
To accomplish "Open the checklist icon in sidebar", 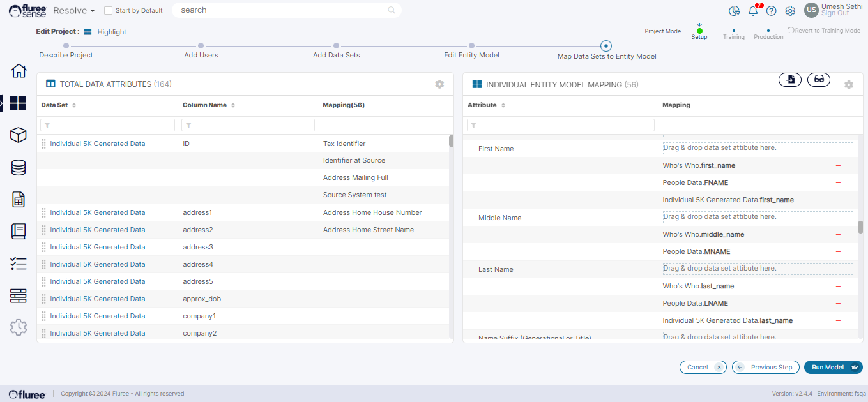I will (19, 264).
